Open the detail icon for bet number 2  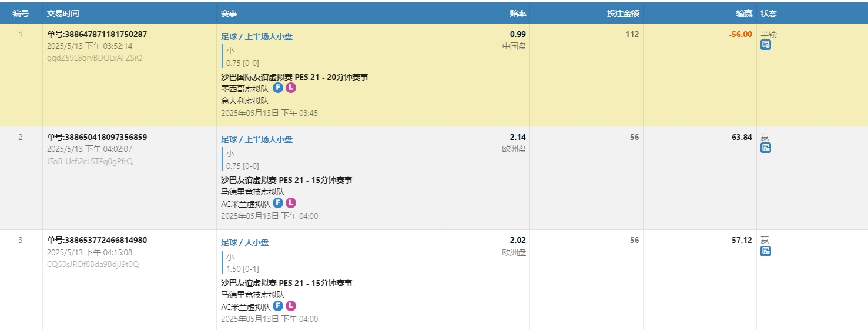[x=765, y=148]
